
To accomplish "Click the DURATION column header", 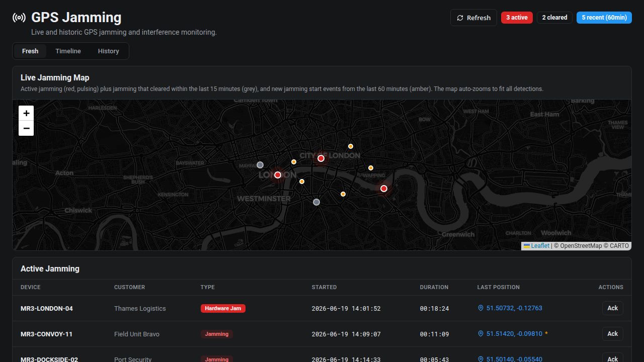I will coord(434,287).
